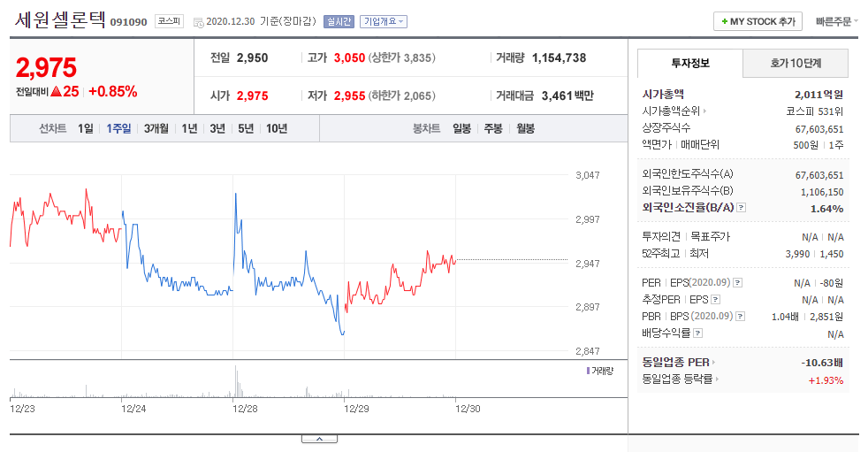Switch to the 투자정보 tab

(689, 63)
